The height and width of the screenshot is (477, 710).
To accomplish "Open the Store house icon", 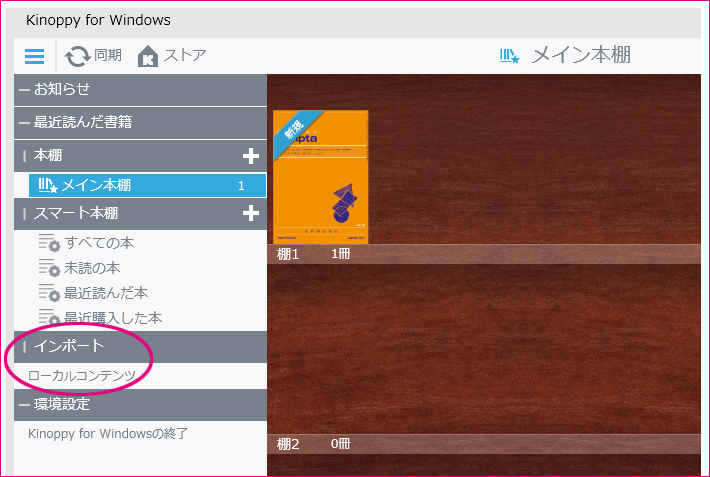I will [x=148, y=57].
